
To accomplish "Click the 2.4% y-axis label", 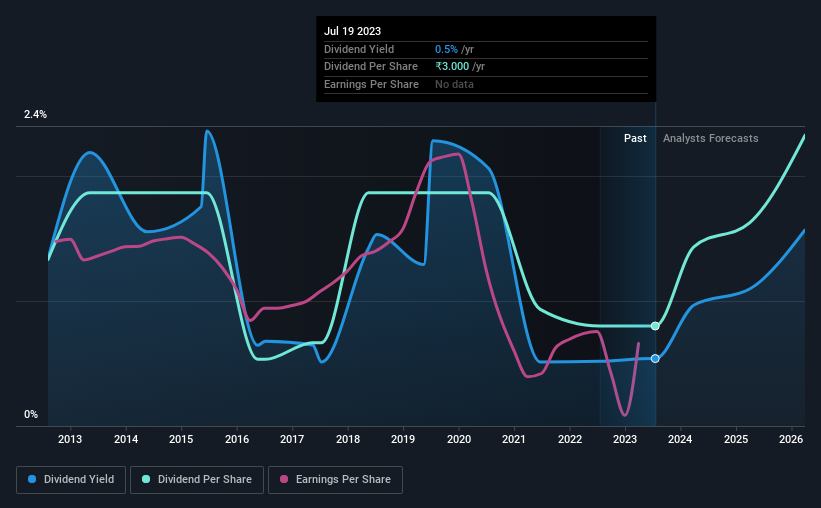I will pyautogui.click(x=35, y=114).
